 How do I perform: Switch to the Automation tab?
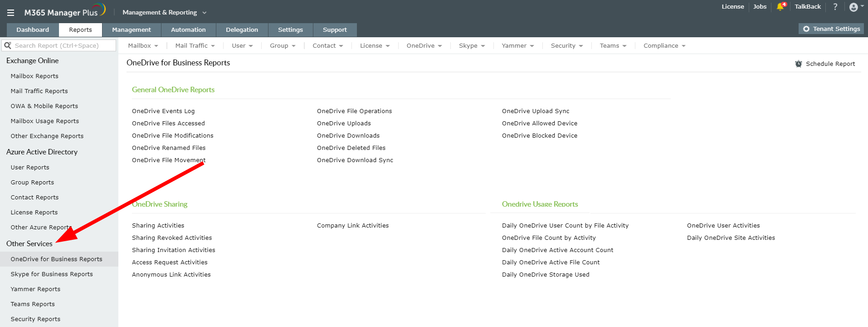[188, 30]
